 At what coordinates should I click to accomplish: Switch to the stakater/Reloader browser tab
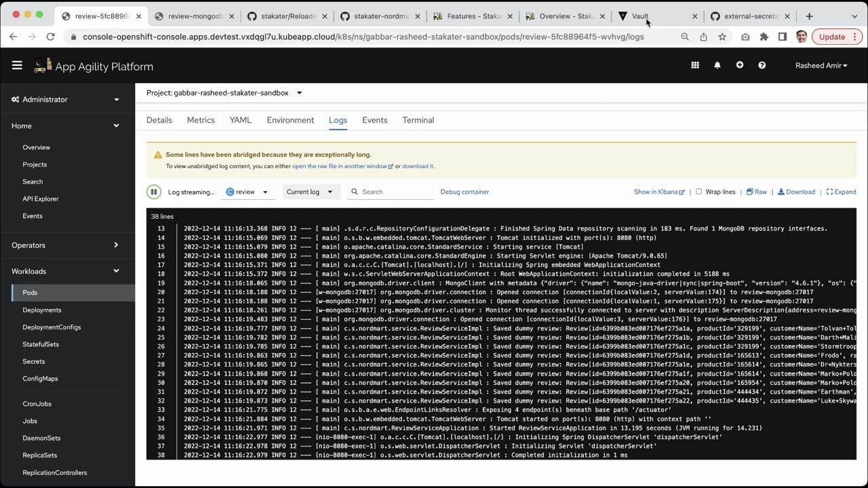point(289,16)
